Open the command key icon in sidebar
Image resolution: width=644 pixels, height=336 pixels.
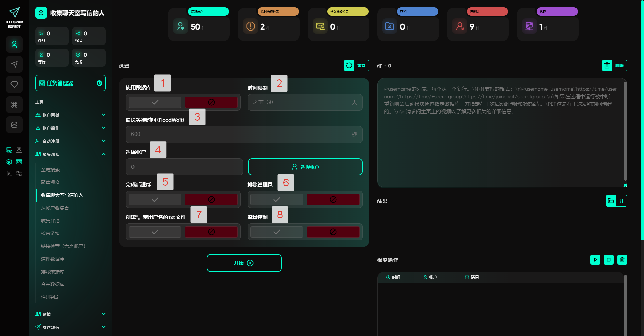(x=14, y=105)
